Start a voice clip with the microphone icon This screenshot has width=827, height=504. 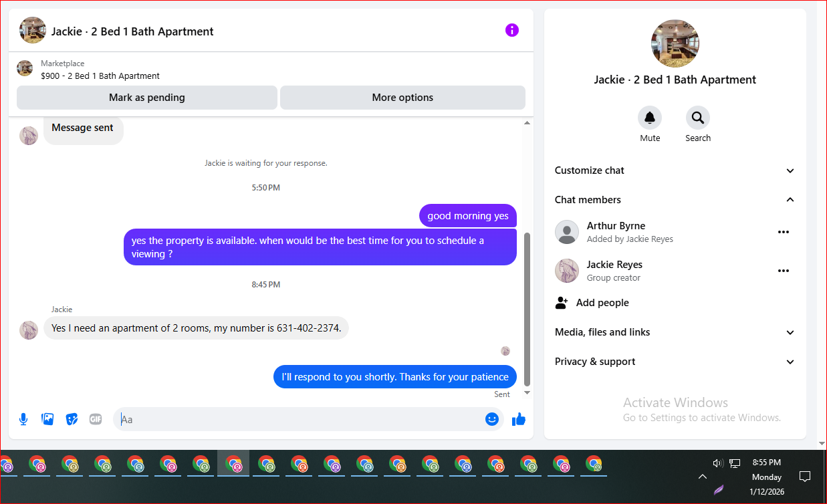coord(23,419)
